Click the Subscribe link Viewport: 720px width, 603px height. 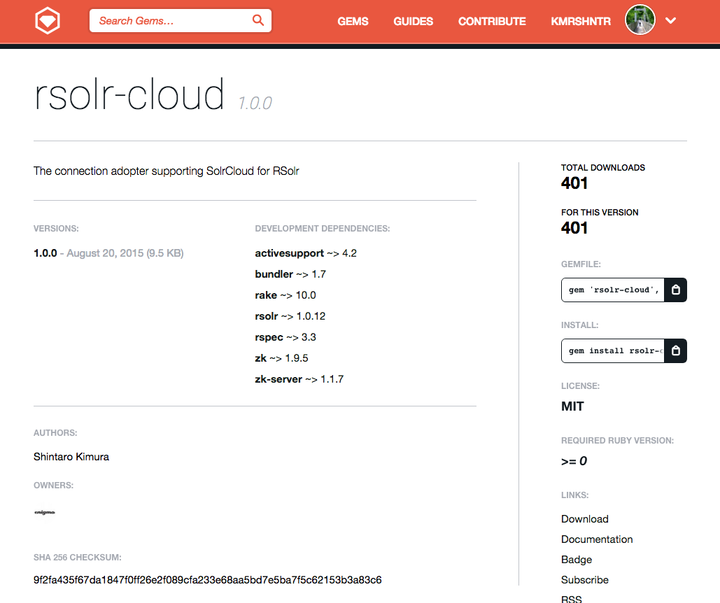coord(585,580)
